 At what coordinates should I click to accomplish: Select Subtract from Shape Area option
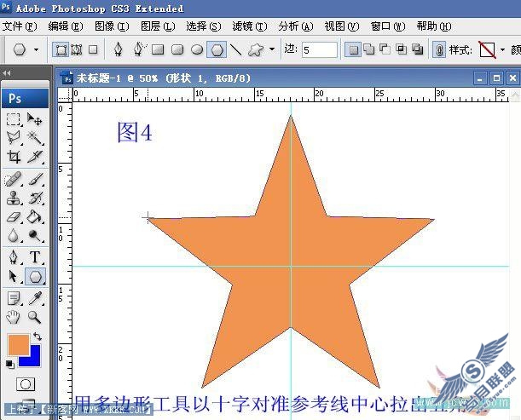click(x=385, y=49)
